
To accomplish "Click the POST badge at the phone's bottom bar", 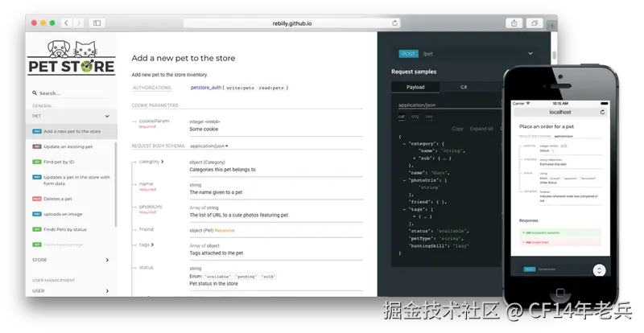I will pos(530,269).
